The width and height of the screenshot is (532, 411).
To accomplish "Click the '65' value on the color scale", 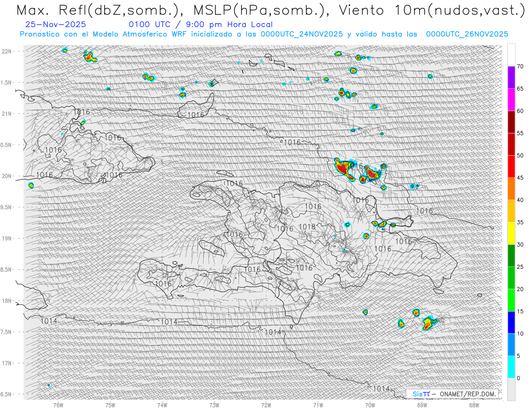I will (x=520, y=89).
